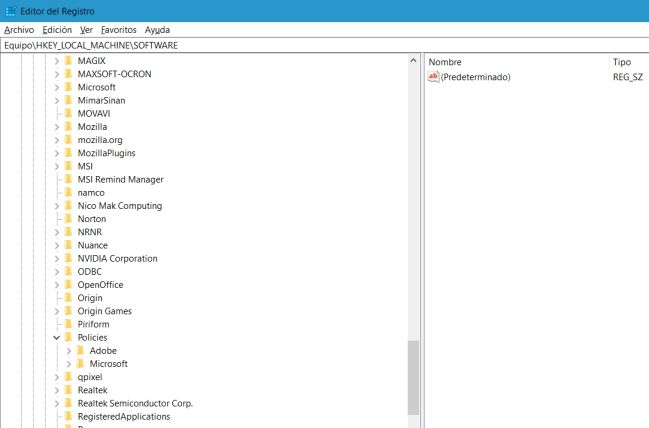Expand the MSI key
Image resolution: width=649 pixels, height=428 pixels.
(x=57, y=166)
